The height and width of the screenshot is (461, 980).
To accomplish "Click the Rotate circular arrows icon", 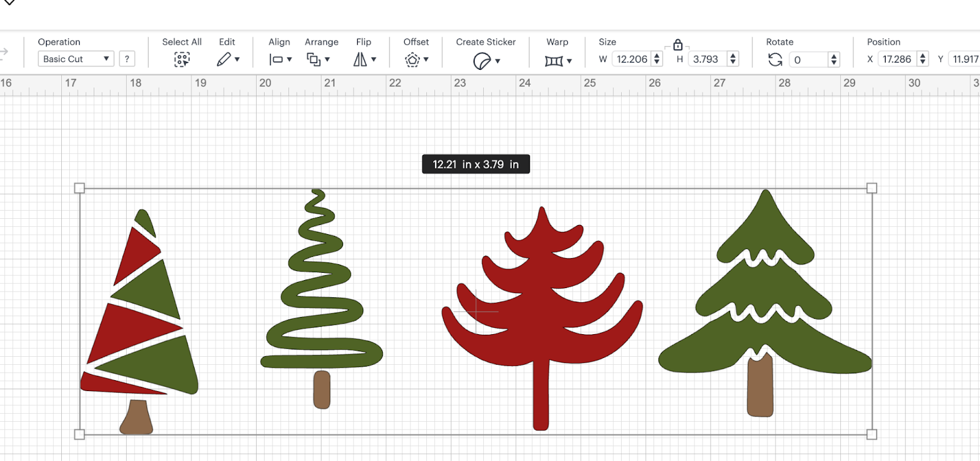I will 775,59.
